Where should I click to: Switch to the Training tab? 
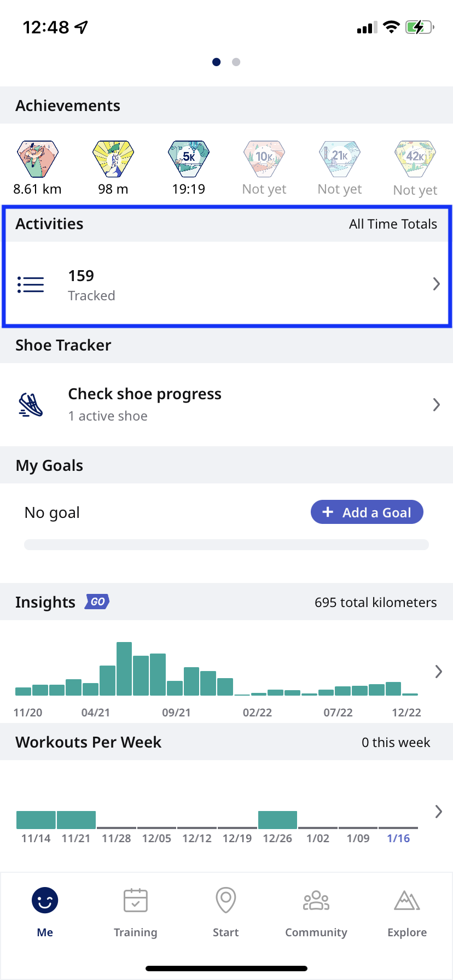tap(136, 912)
